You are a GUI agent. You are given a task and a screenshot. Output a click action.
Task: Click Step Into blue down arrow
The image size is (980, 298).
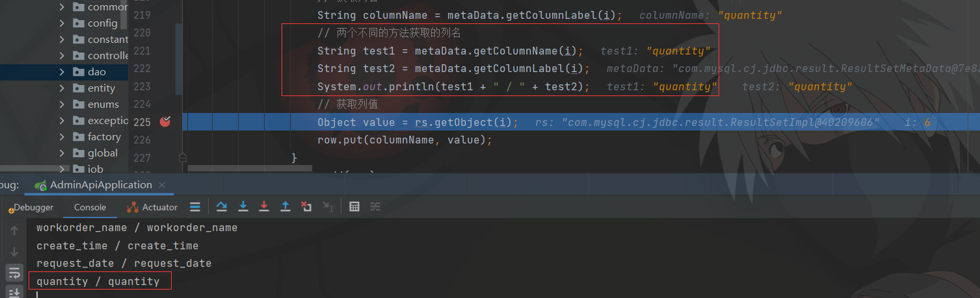[243, 206]
